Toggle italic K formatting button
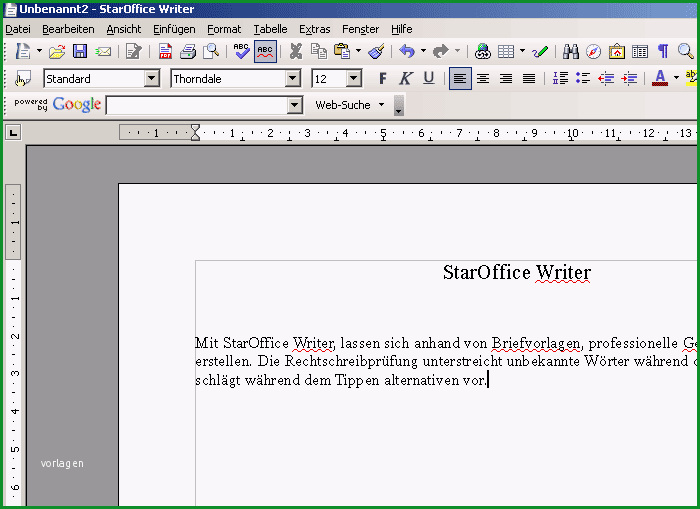Image resolution: width=700 pixels, height=509 pixels. 405,79
